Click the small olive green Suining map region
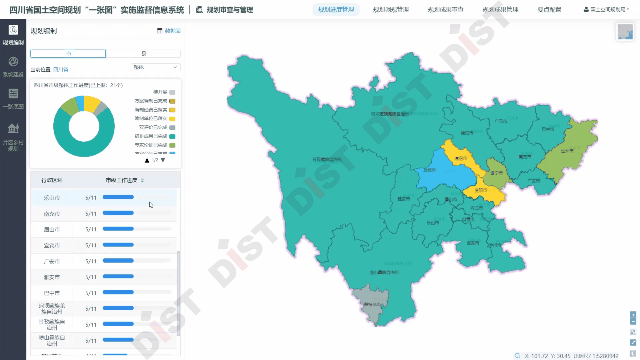 [496, 173]
